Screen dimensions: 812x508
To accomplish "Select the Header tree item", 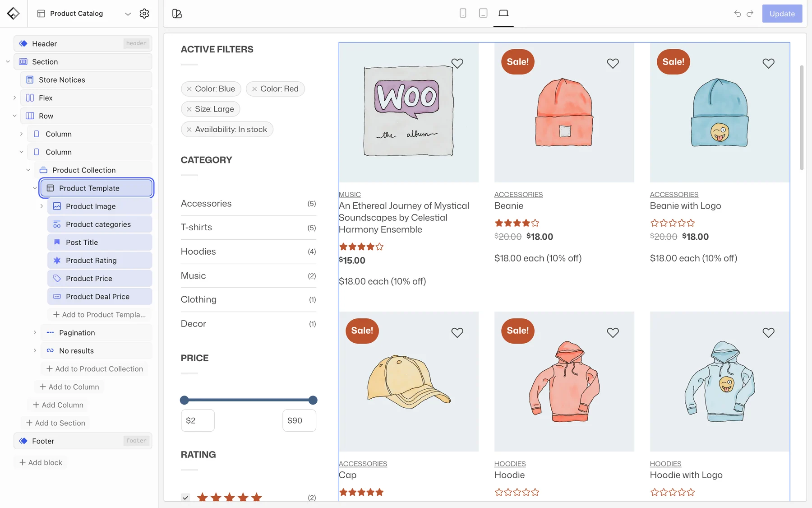I will 83,43.
